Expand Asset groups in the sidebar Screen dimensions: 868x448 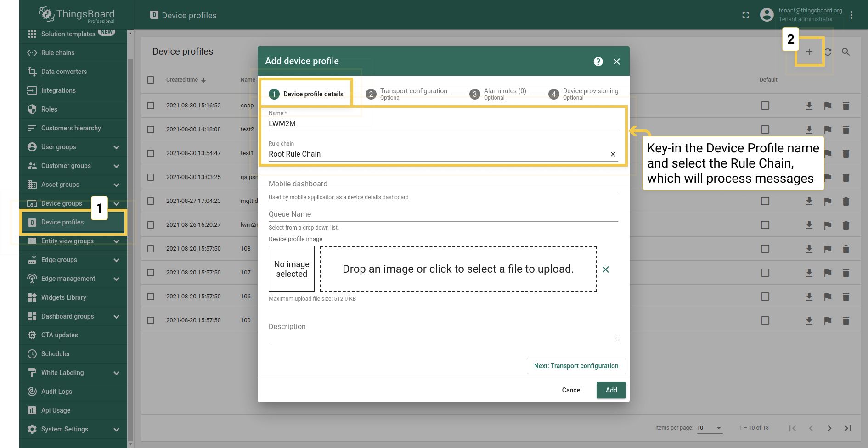coord(116,185)
